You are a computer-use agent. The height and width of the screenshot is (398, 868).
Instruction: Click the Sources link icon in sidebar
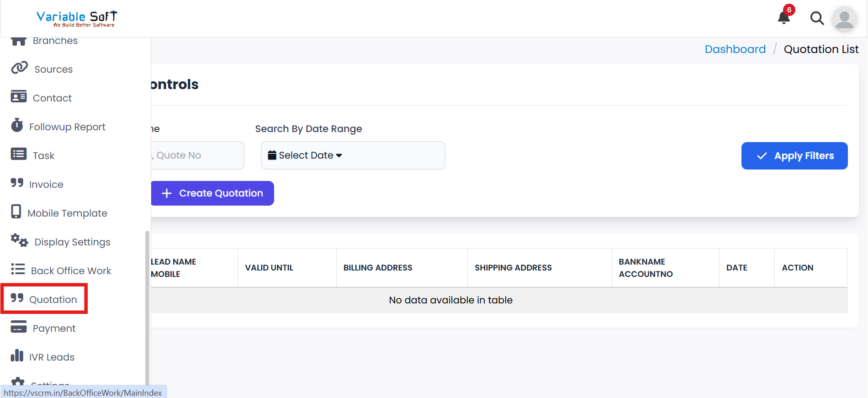tap(19, 68)
